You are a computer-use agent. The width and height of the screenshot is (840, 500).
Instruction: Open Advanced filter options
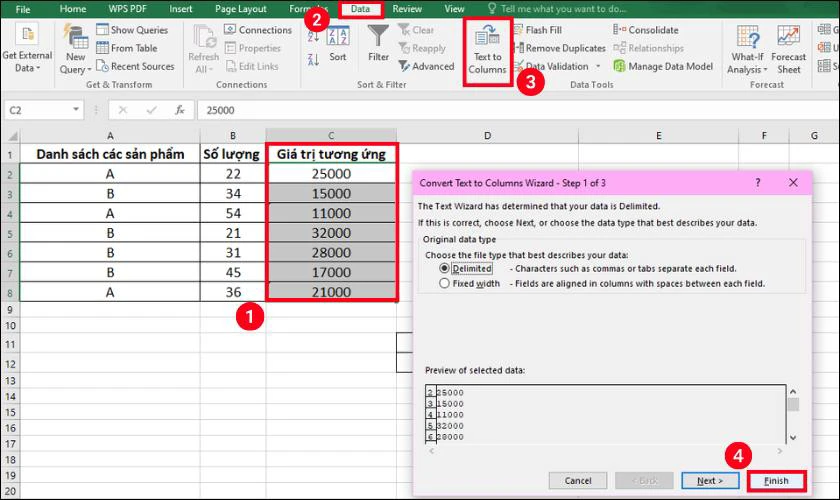426,66
